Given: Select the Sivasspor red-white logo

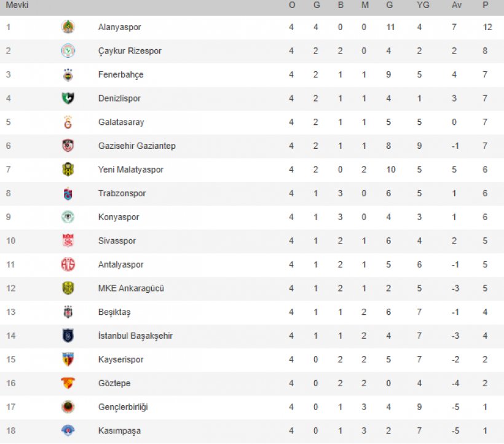Looking at the screenshot, I should 68,240.
